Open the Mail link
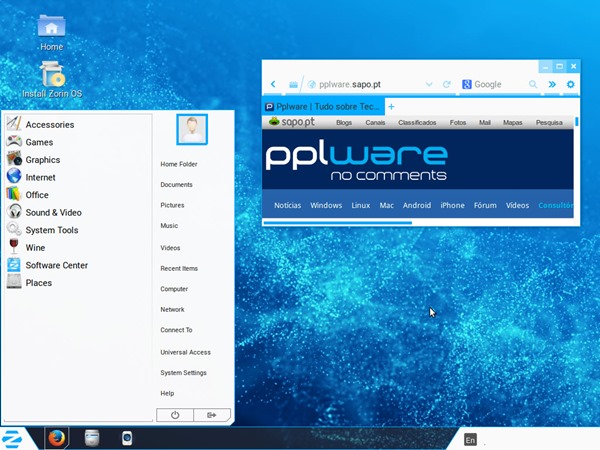Viewport: 600px width, 450px height. tap(484, 122)
